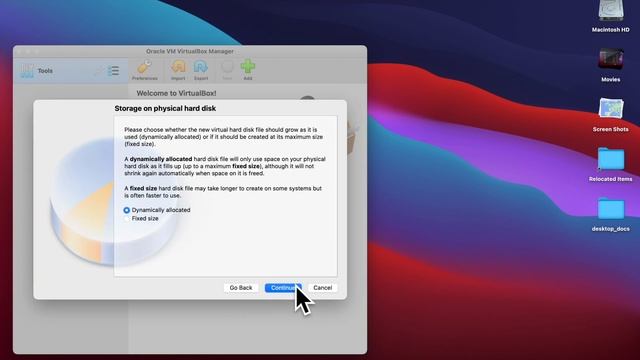Click the green Add icon in toolbar
The image size is (640, 360).
tap(248, 70)
